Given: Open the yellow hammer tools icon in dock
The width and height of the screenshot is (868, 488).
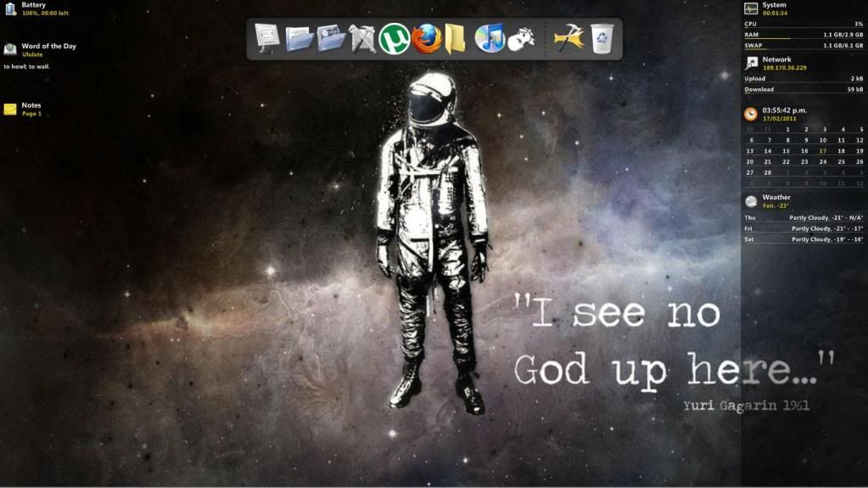Looking at the screenshot, I should (x=569, y=38).
